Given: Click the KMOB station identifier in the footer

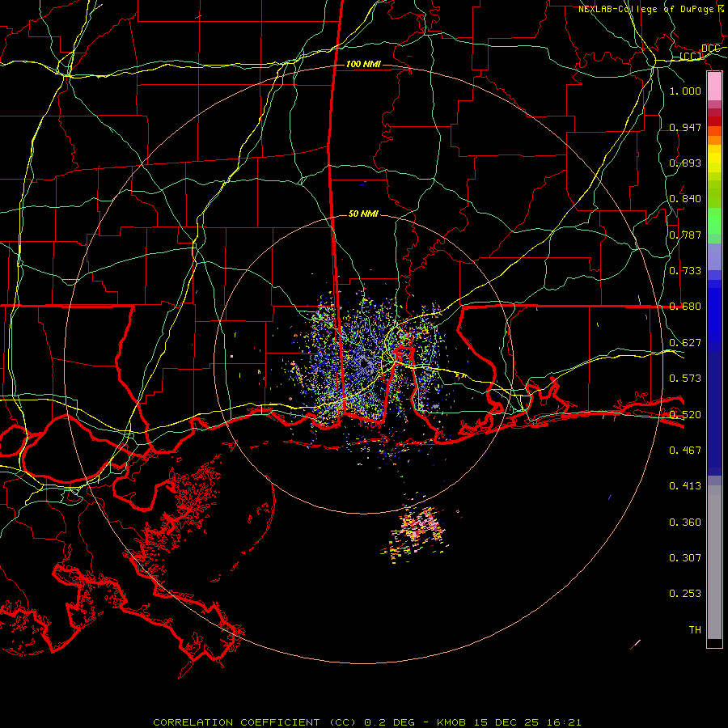Looking at the screenshot, I should pyautogui.click(x=452, y=722).
